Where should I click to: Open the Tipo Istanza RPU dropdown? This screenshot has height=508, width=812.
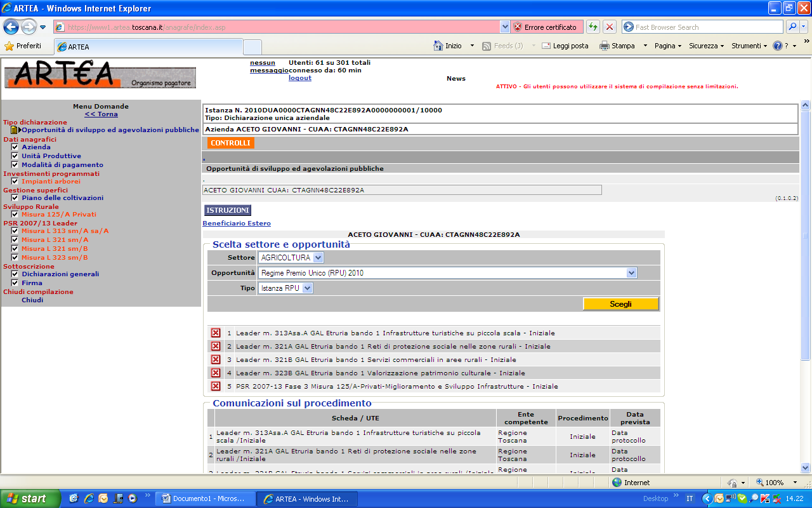click(x=285, y=288)
